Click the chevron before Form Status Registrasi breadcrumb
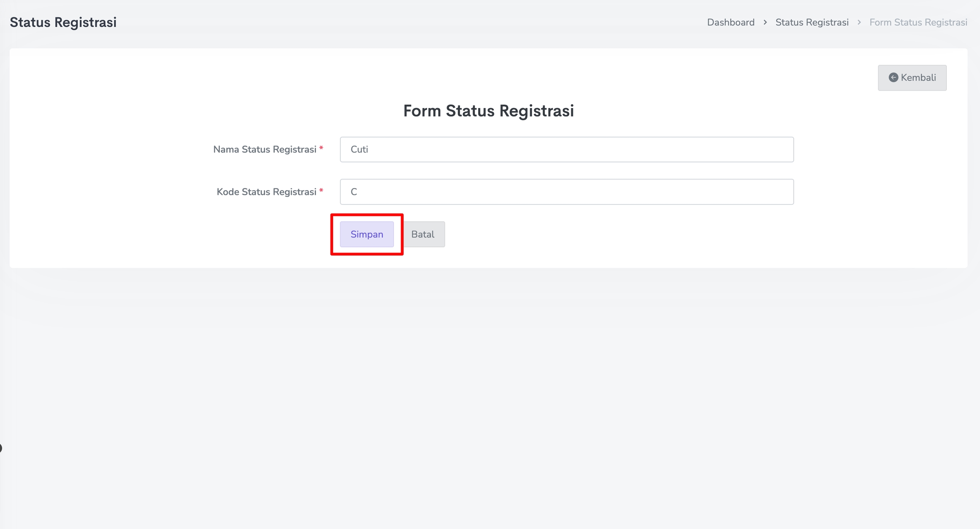The image size is (980, 529). (859, 22)
